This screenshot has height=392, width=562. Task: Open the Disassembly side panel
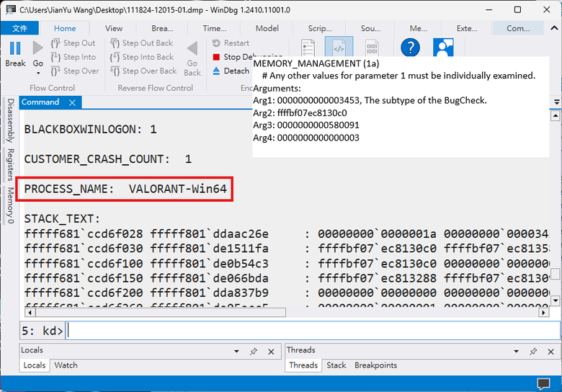[x=10, y=120]
